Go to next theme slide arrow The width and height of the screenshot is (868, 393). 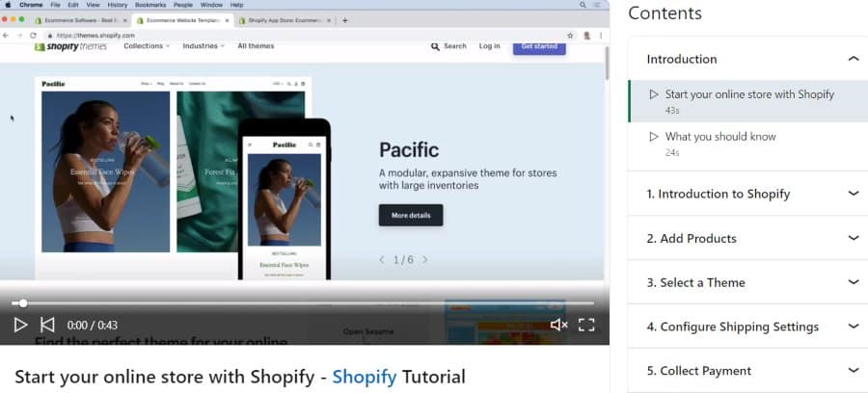425,259
